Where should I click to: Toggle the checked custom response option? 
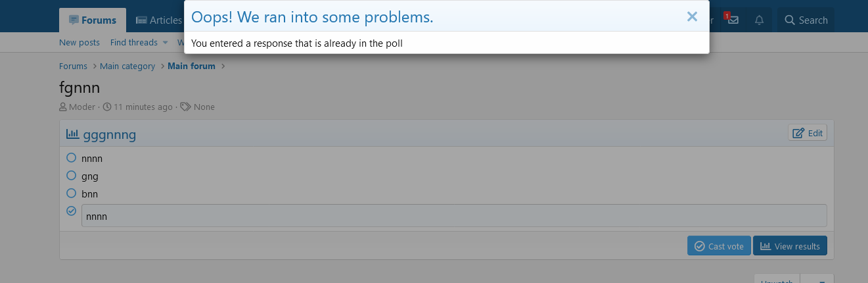[72, 211]
